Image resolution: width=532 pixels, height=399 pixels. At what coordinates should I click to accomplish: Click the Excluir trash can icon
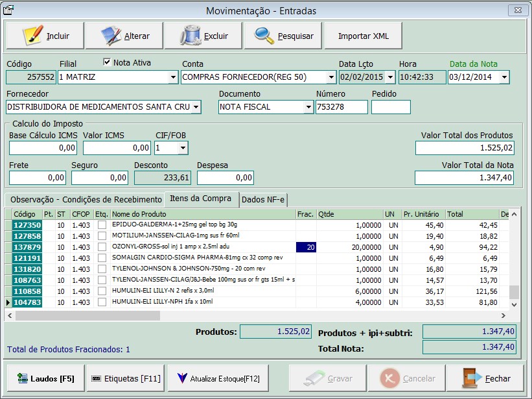point(191,35)
